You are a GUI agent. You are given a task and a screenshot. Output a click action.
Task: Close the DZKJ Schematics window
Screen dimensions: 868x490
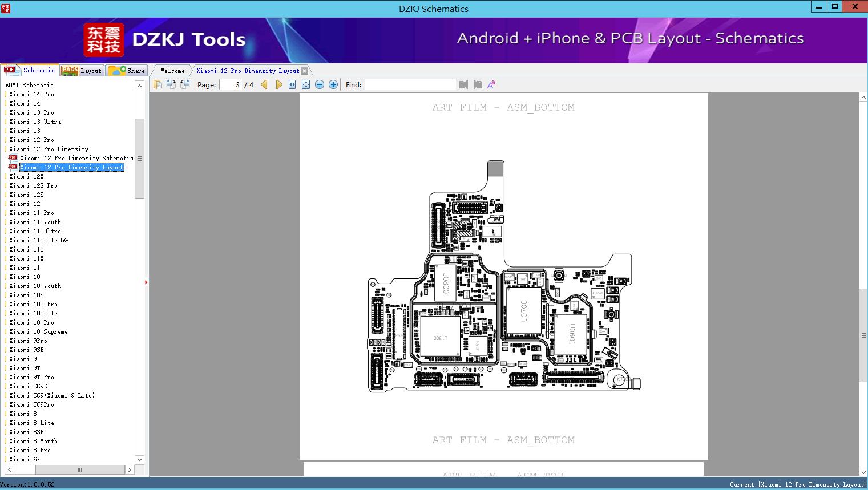[855, 7]
